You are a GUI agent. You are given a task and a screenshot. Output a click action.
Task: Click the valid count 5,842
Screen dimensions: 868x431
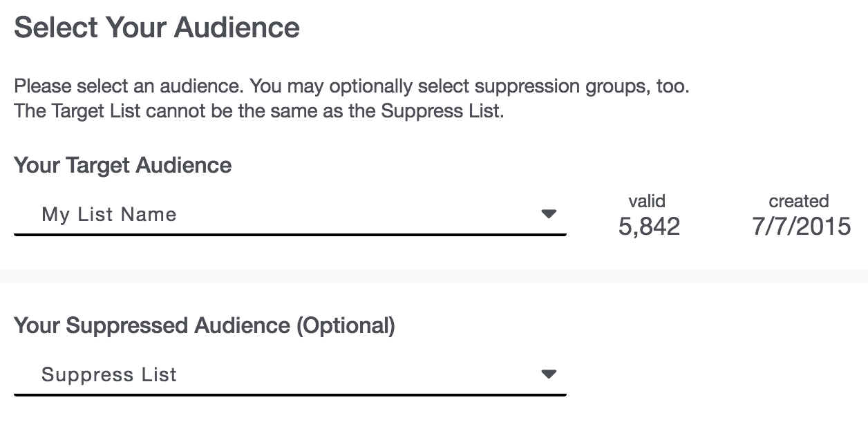[x=649, y=227]
